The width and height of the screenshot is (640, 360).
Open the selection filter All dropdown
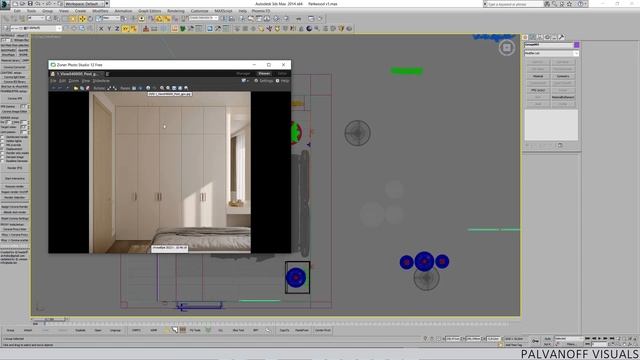pos(36,19)
